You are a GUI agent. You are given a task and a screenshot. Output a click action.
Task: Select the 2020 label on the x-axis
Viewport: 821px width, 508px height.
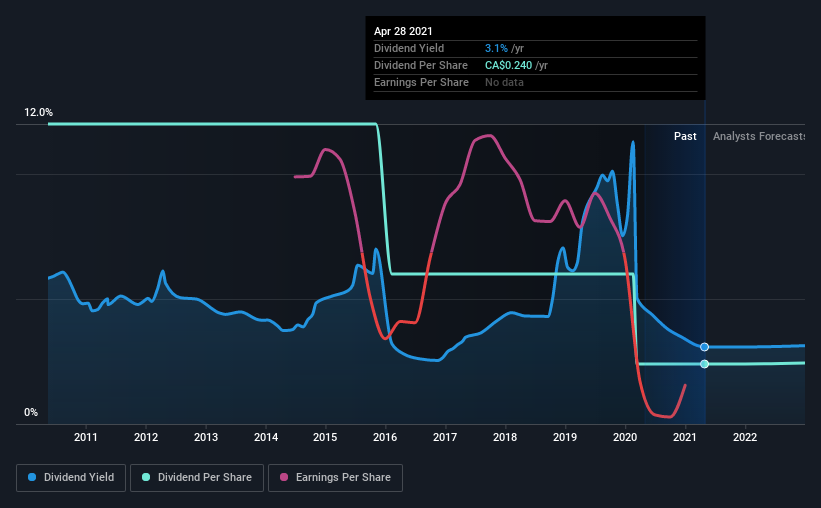625,437
